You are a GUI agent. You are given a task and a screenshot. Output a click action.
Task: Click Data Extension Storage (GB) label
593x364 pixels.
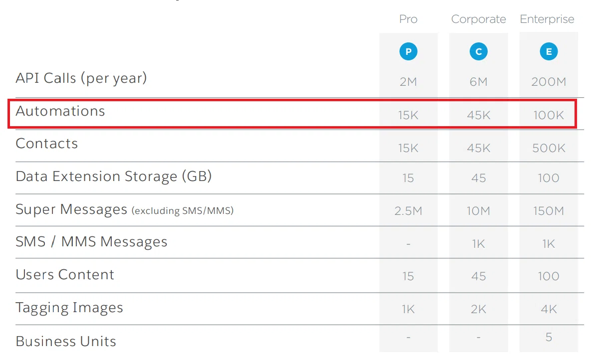(x=113, y=177)
